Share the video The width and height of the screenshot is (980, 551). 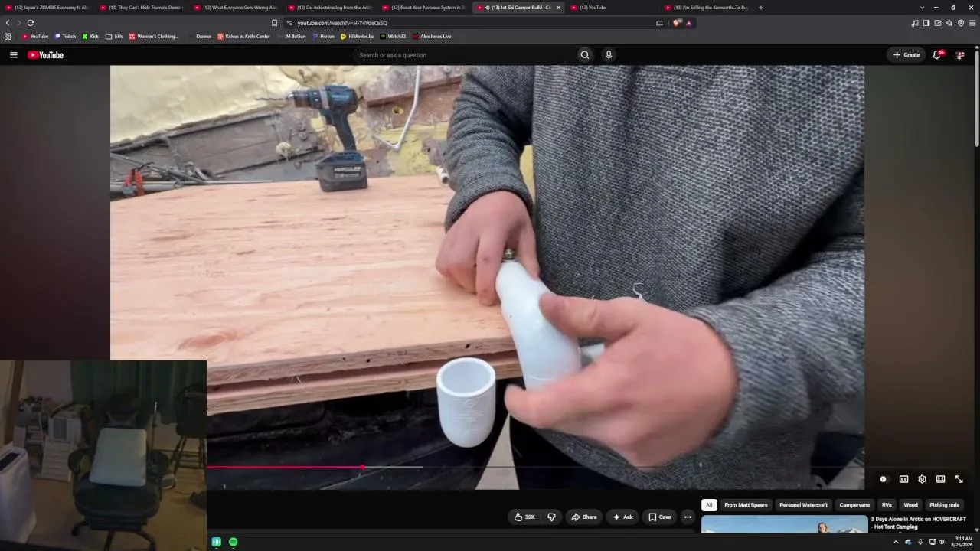pos(584,517)
